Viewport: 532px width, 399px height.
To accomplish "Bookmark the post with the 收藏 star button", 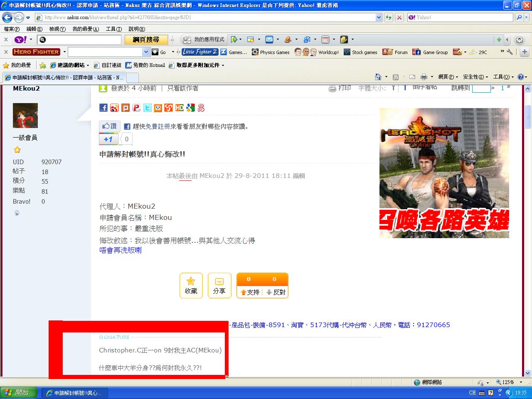I will point(191,286).
